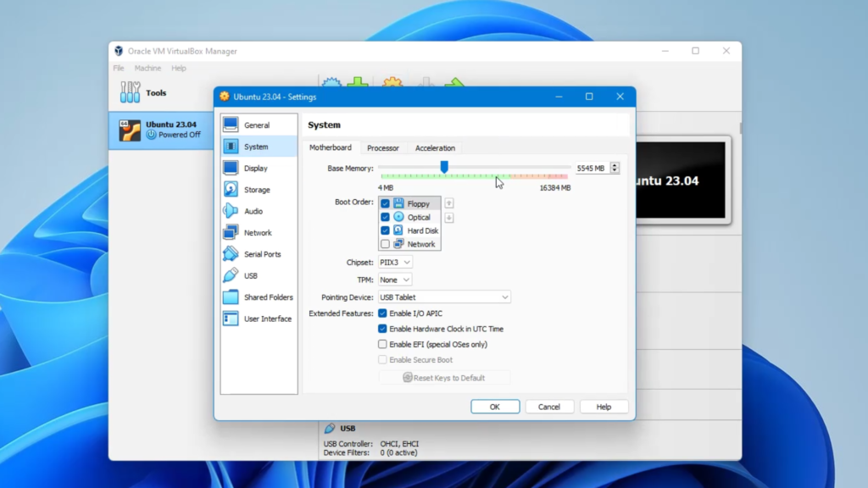
Task: Click OHCI, EHCI USB controller value
Action: pos(399,444)
